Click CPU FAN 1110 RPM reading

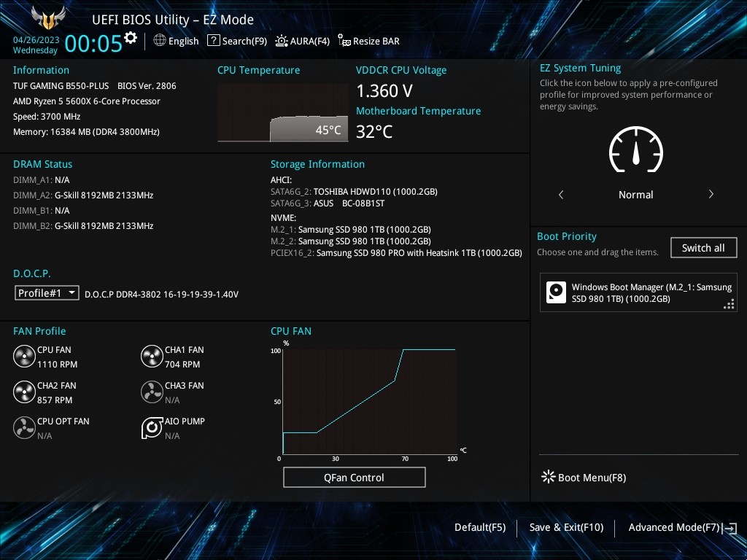(x=57, y=364)
